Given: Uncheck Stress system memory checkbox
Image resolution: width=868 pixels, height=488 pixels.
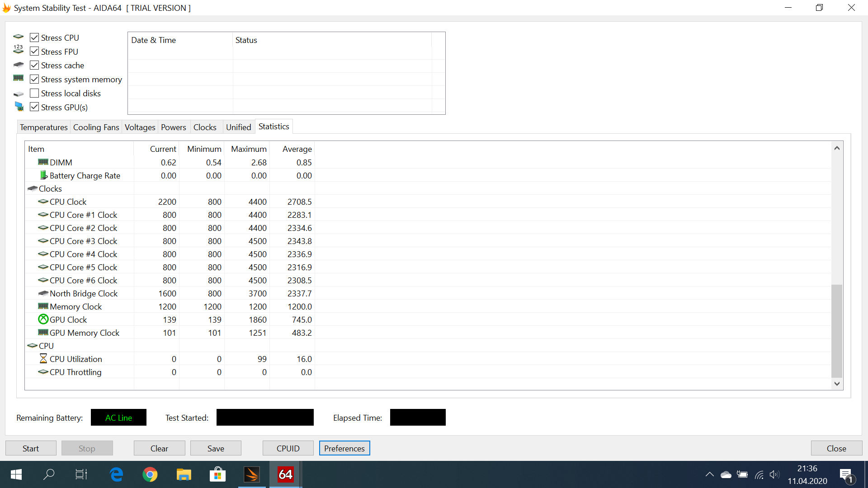Looking at the screenshot, I should 34,80.
